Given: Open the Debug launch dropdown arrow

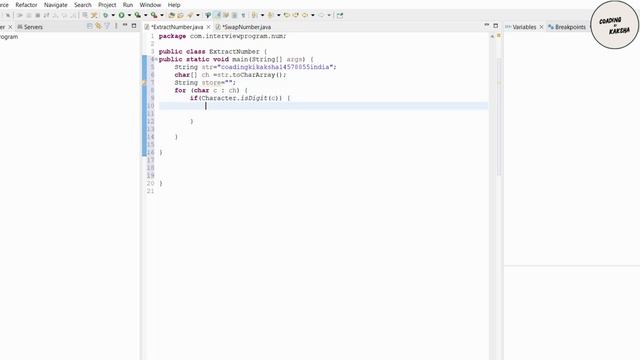Looking at the screenshot, I should 113,15.
